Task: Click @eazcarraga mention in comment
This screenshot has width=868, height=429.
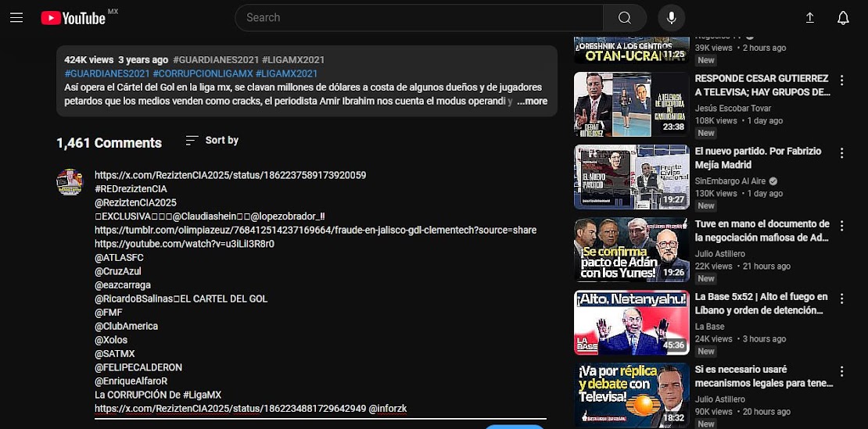Action: 122,285
